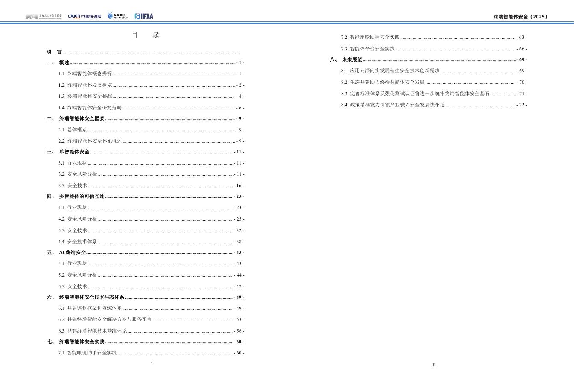The image size is (574, 392).
Task: Go to section 5.1 行业现状
Action: point(151,263)
